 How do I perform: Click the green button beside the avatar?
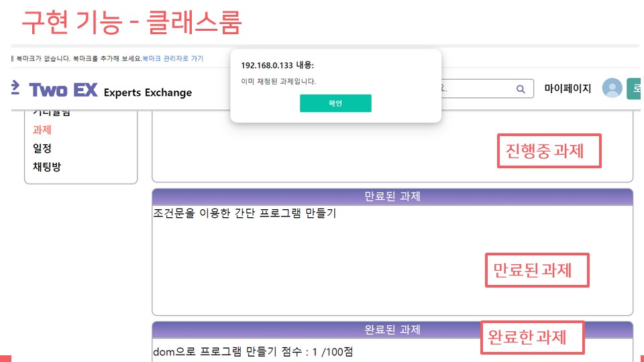634,88
